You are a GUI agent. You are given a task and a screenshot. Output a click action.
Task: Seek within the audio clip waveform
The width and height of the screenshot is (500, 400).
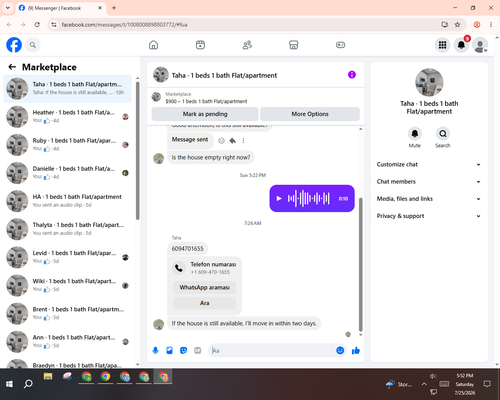pos(309,199)
